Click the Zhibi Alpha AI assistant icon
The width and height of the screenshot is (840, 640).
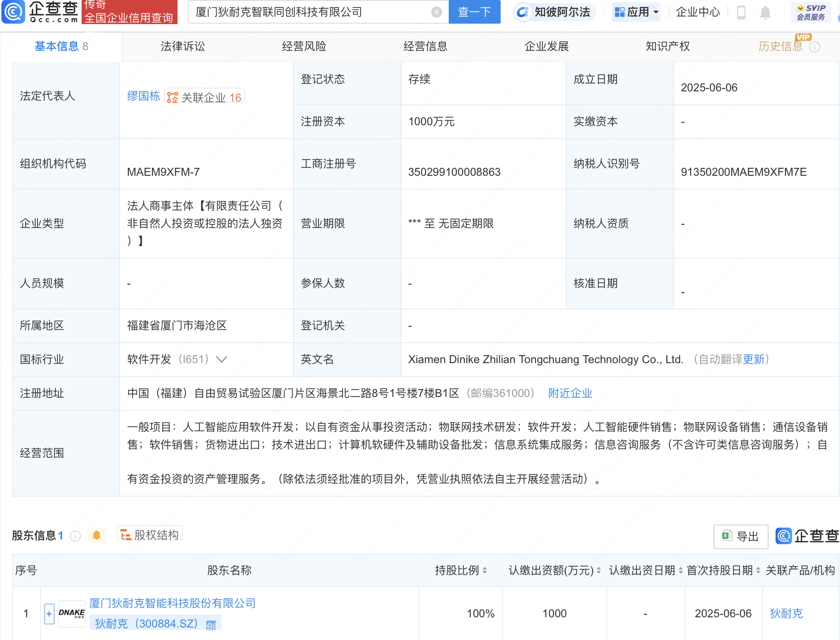522,12
